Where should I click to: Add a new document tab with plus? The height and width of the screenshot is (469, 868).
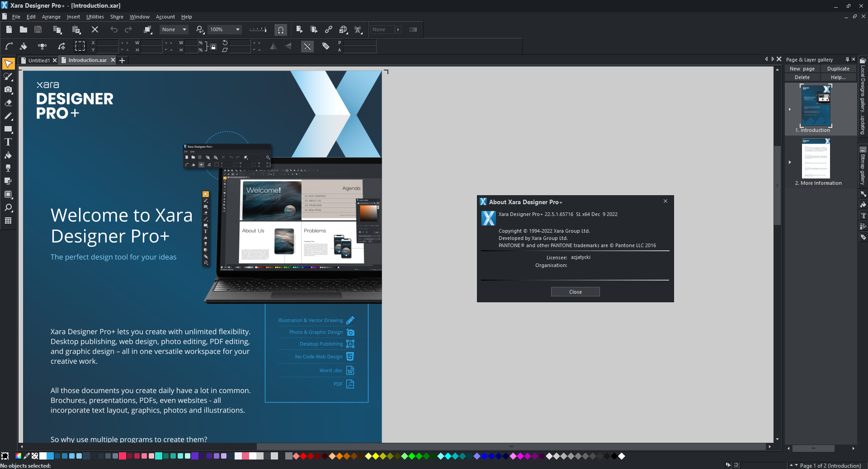point(122,61)
